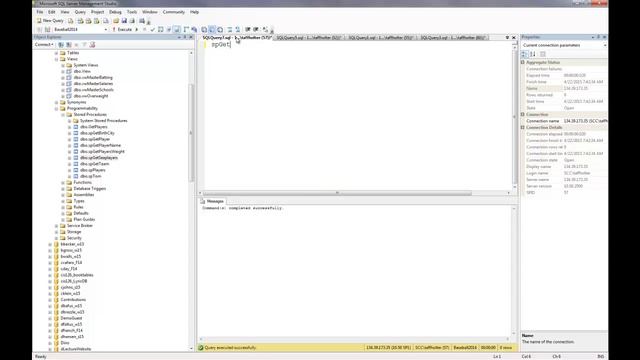Viewport: 640px width, 360px height.
Task: Open the Tools menu
Action: (132, 12)
